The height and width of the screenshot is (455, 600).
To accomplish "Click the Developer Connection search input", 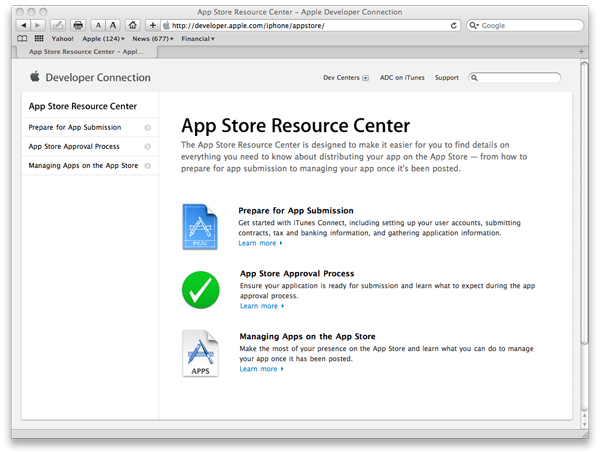I will pos(515,78).
